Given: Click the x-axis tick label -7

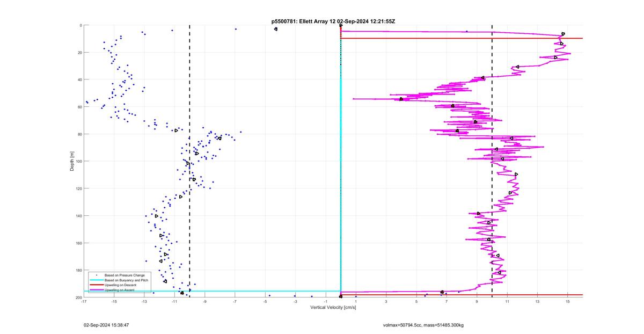Looking at the screenshot, I should point(235,301).
